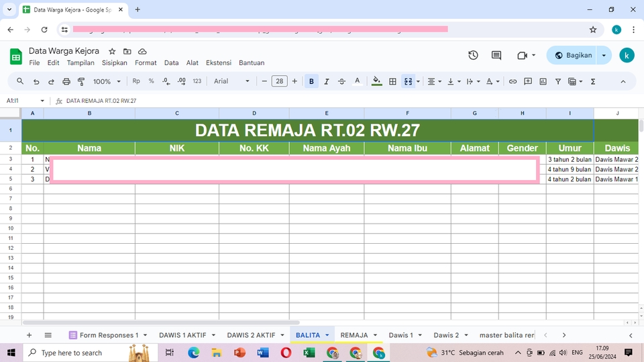This screenshot has width=644, height=362.
Task: Open more number formats 123
Action: tap(197, 81)
